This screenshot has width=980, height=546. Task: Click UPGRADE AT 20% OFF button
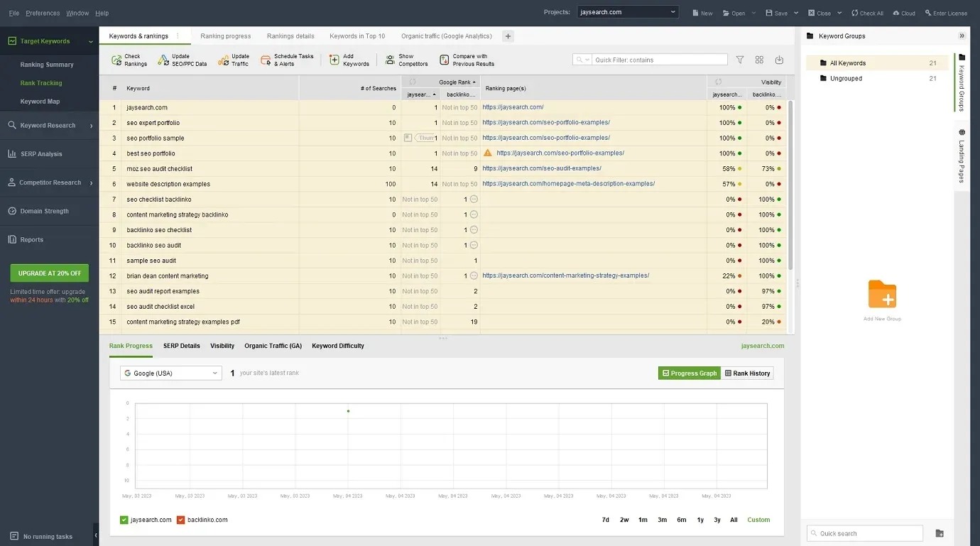[x=50, y=273]
